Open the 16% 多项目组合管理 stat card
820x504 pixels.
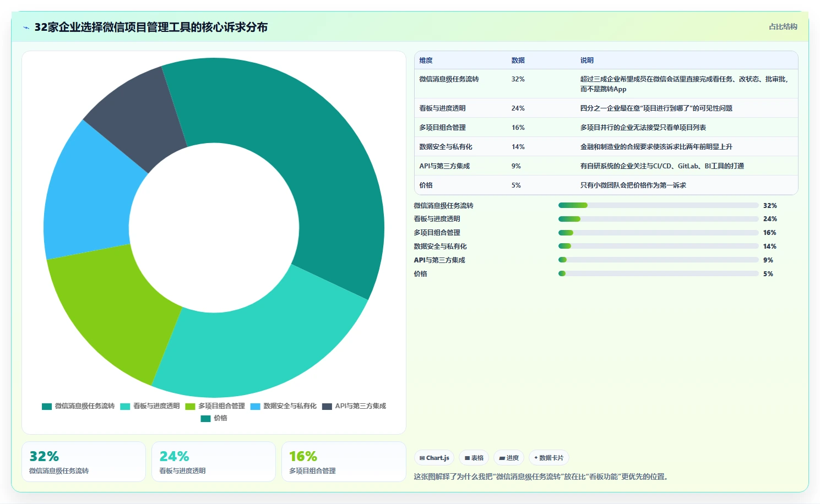coord(344,462)
